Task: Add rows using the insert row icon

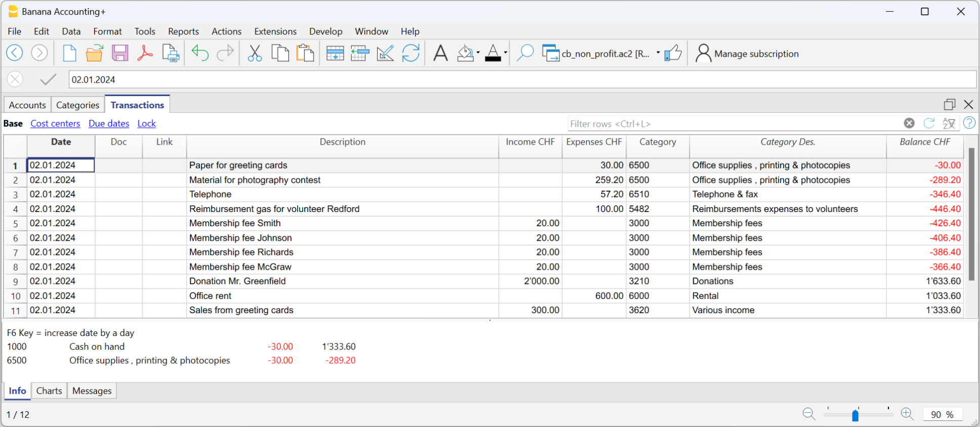Action: pyautogui.click(x=335, y=53)
